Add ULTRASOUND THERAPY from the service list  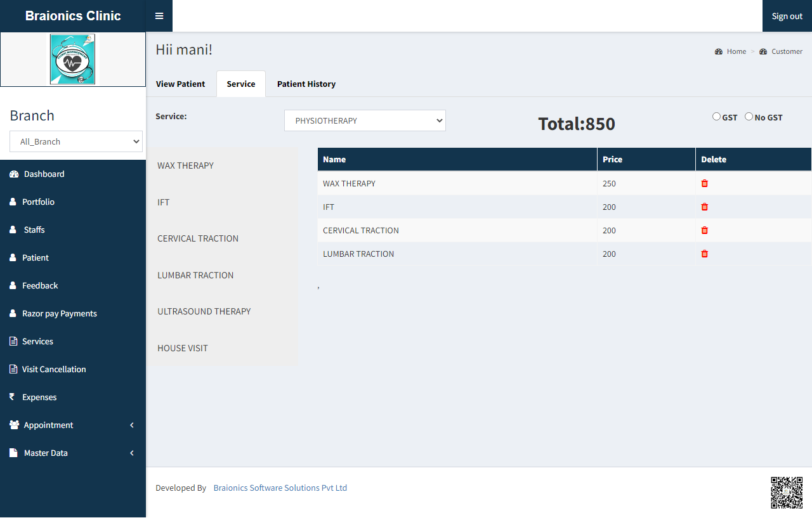204,311
